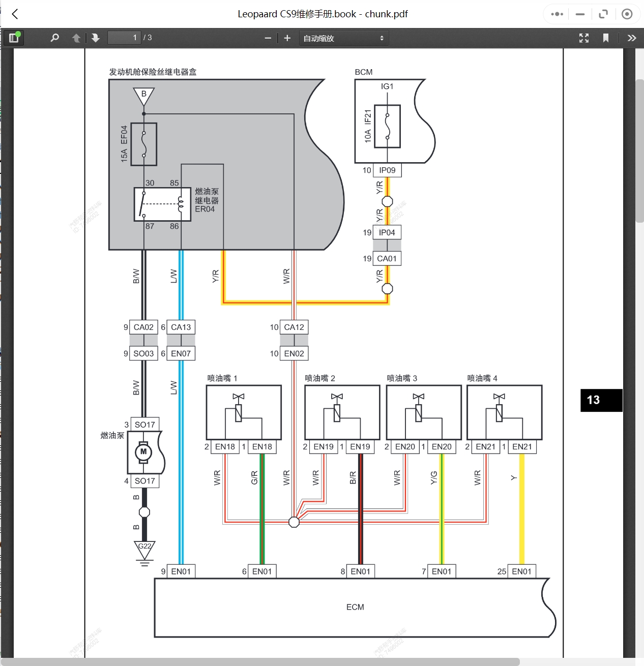Go to the previous page arrow
644x666 pixels.
76,38
